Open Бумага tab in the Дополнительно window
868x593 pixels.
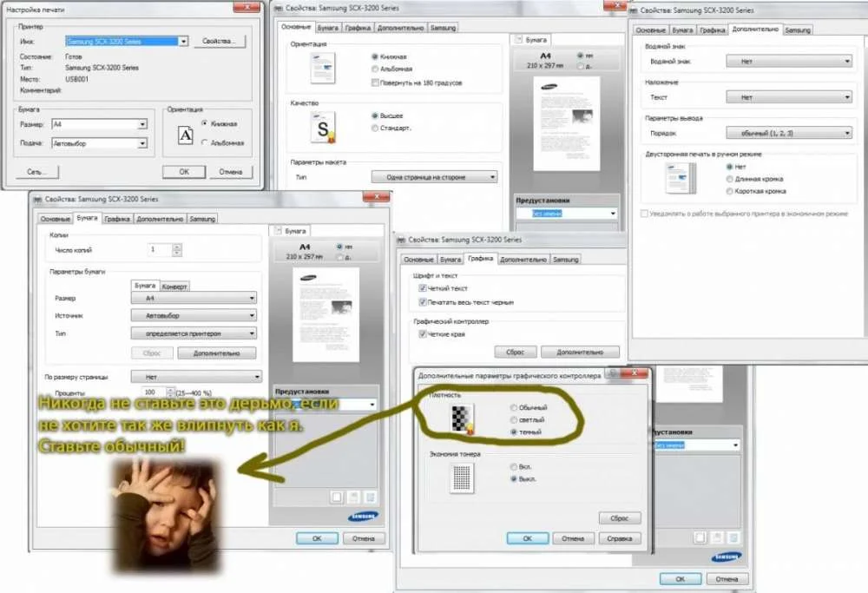point(682,30)
